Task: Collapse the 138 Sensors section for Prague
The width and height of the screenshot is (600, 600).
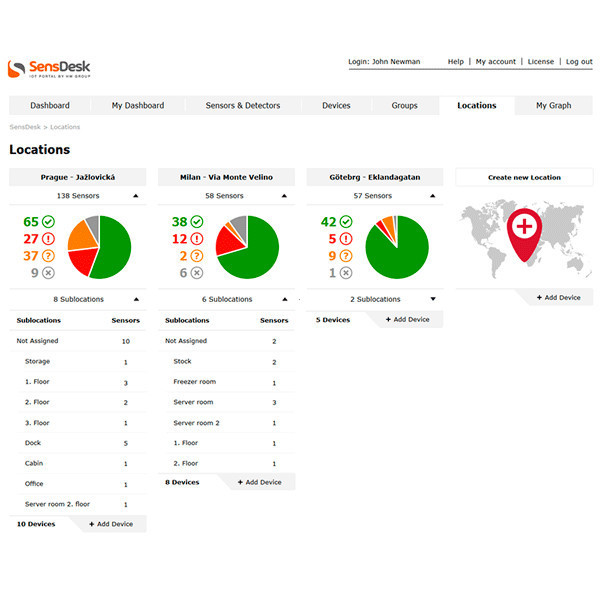Action: (x=136, y=196)
